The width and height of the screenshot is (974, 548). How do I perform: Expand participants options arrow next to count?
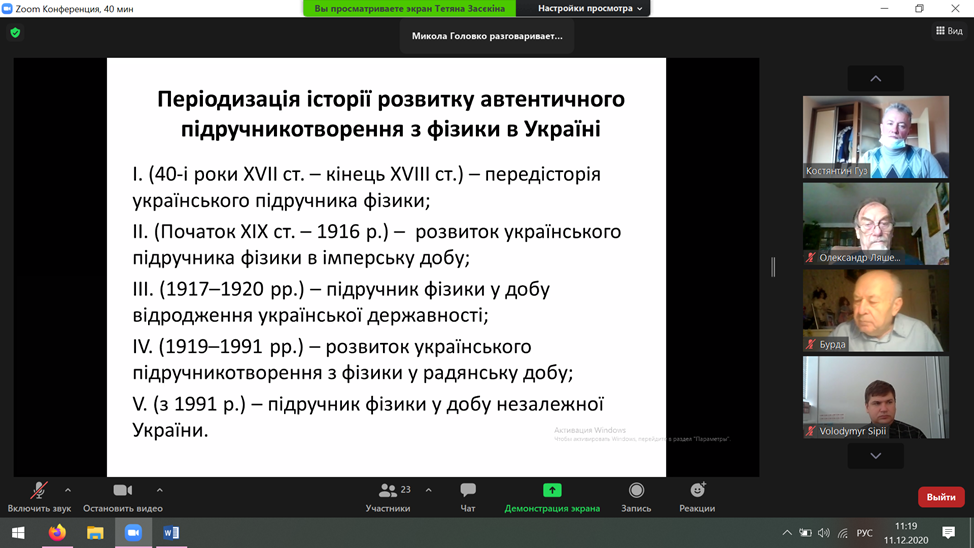(x=429, y=490)
